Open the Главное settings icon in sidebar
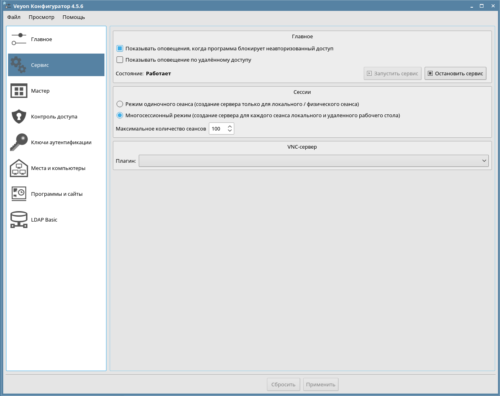Screen dimensions: 500x396 (x=19, y=39)
